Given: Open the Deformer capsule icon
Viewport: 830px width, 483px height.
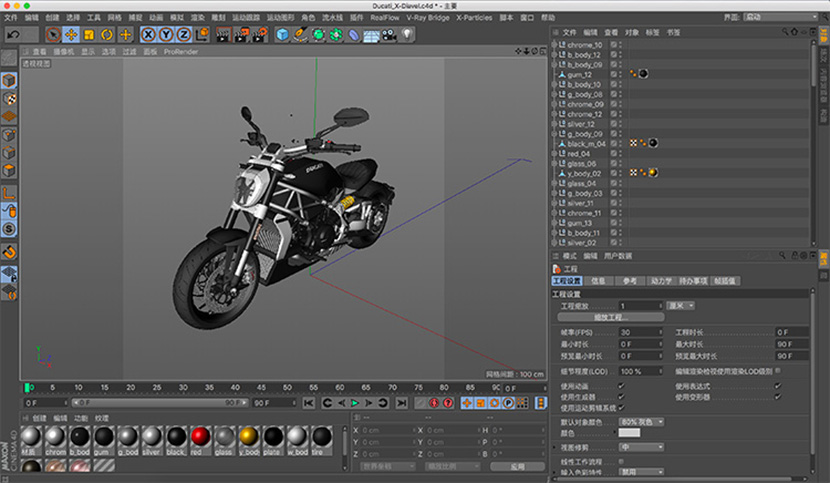Looking at the screenshot, I should (354, 35).
